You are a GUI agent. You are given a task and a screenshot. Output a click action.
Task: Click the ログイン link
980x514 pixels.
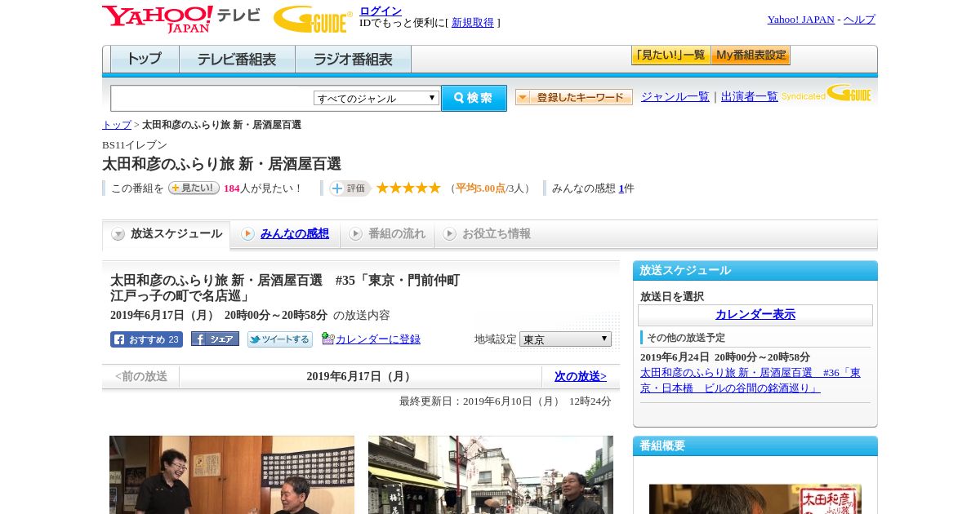click(381, 11)
